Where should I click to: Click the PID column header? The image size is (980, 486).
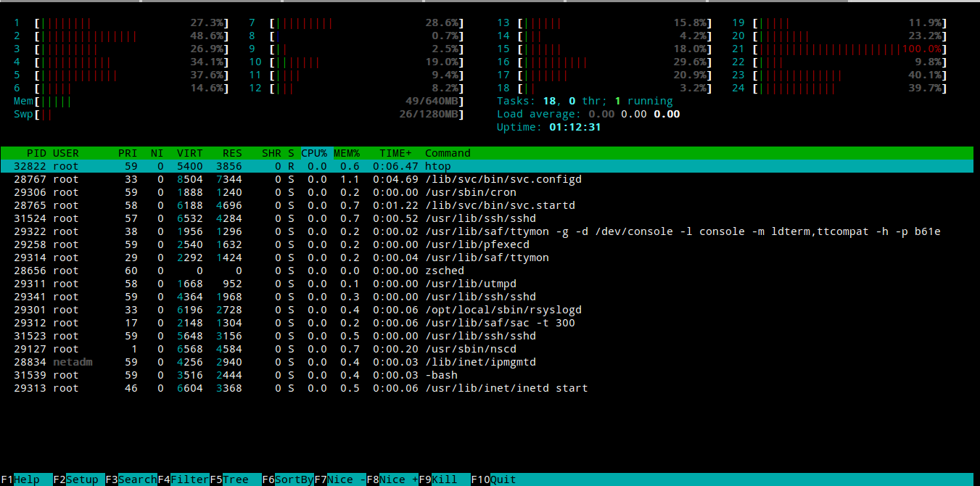click(36, 153)
